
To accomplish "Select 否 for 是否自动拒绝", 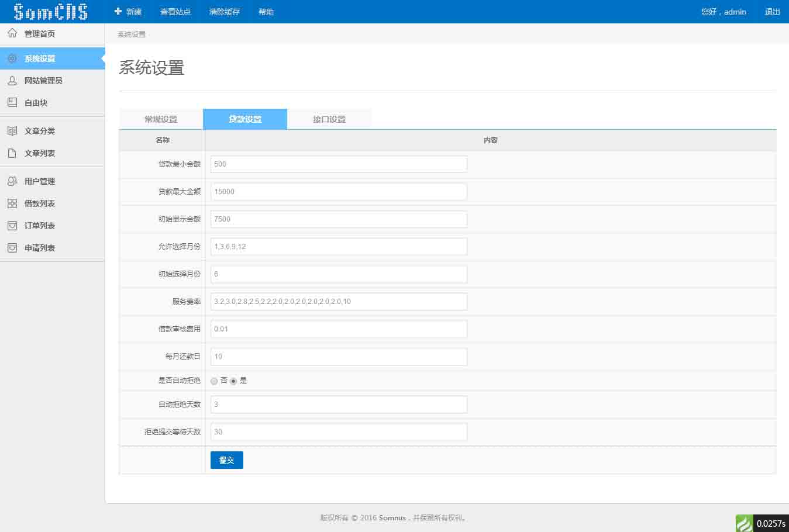I will click(214, 381).
